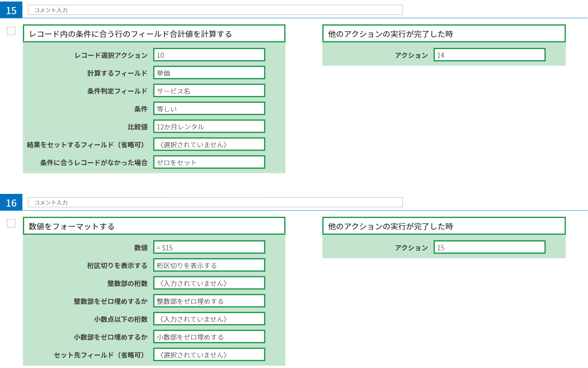The image size is (588, 368).
Task: Open the 条件 field showing 等しい
Action: pos(209,108)
